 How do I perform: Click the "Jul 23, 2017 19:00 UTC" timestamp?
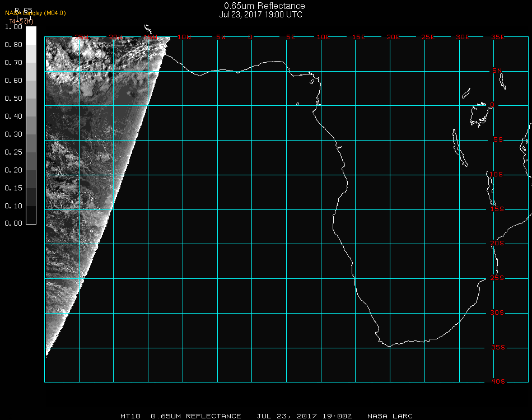tap(260, 15)
